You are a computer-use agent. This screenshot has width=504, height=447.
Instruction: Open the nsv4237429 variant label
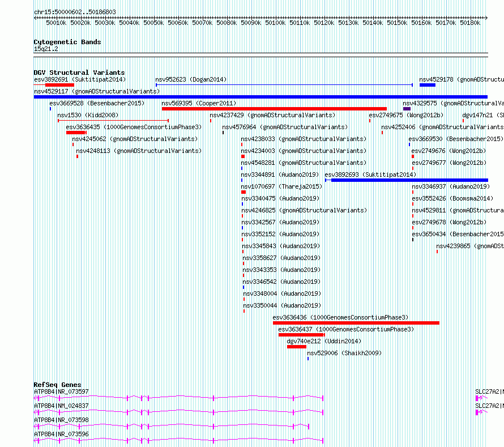coord(272,115)
